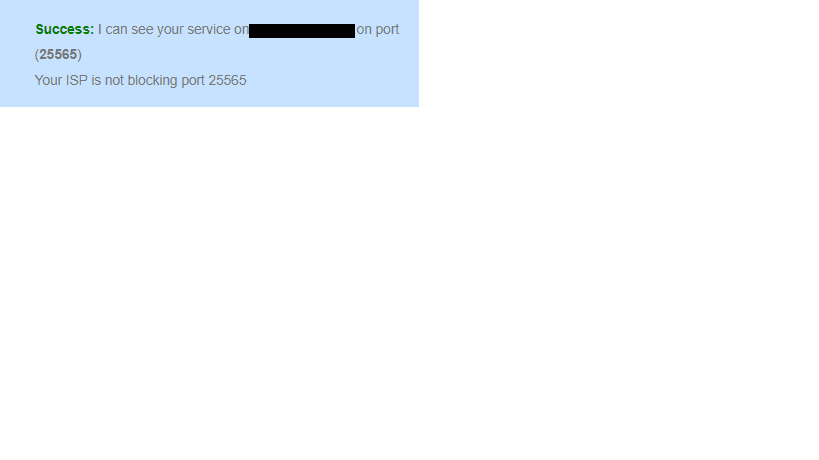Click the green "Success:" label
The image size is (819, 460).
coord(64,30)
